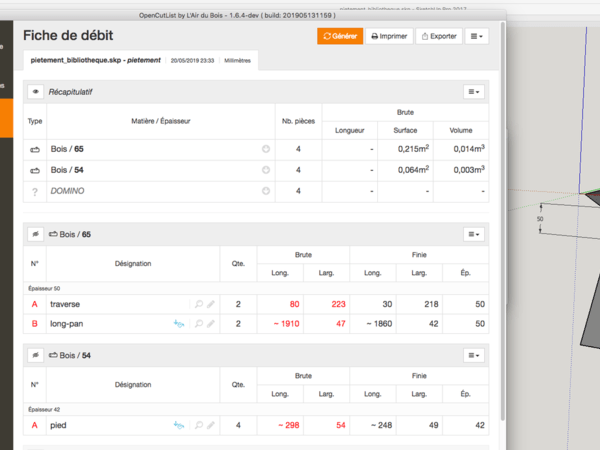Open the Récapitulatif section menu dropdown
Screen dimensions: 600x450
475,91
